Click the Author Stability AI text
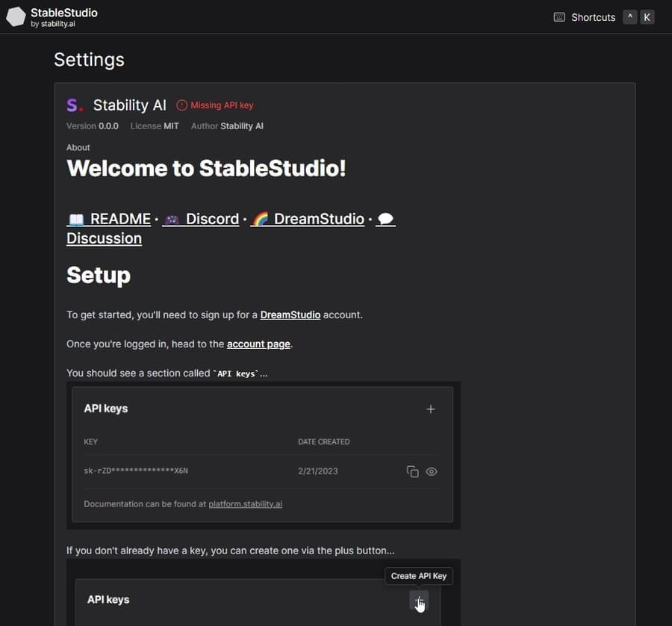Screen dimensions: 672x626 click(x=227, y=126)
